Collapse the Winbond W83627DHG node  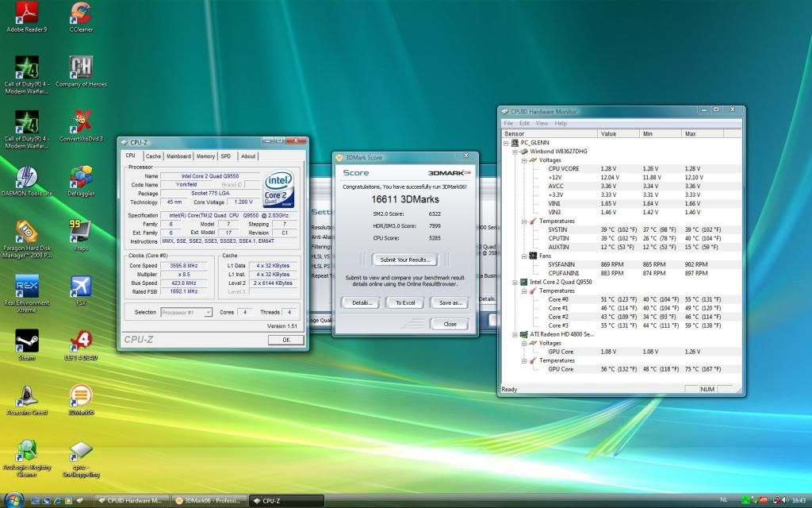pyautogui.click(x=515, y=152)
